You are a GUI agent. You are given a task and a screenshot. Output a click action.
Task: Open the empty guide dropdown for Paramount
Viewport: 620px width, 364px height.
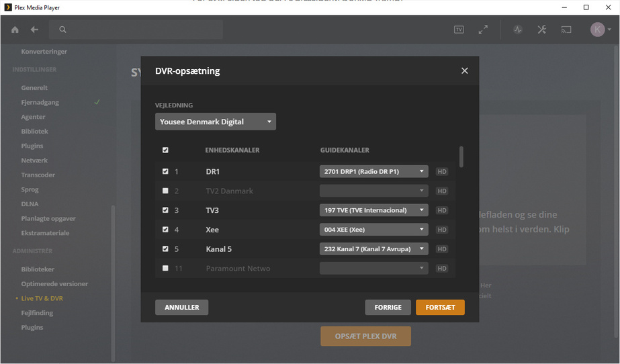click(x=373, y=269)
